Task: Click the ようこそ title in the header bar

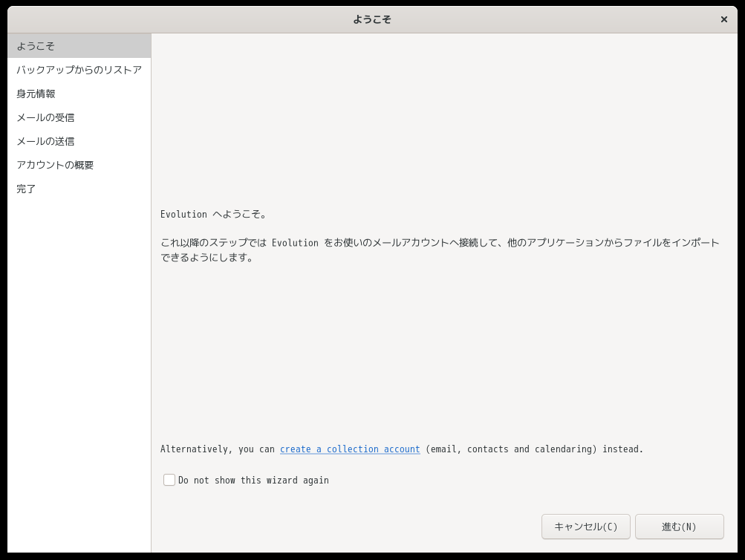Action: (372, 19)
